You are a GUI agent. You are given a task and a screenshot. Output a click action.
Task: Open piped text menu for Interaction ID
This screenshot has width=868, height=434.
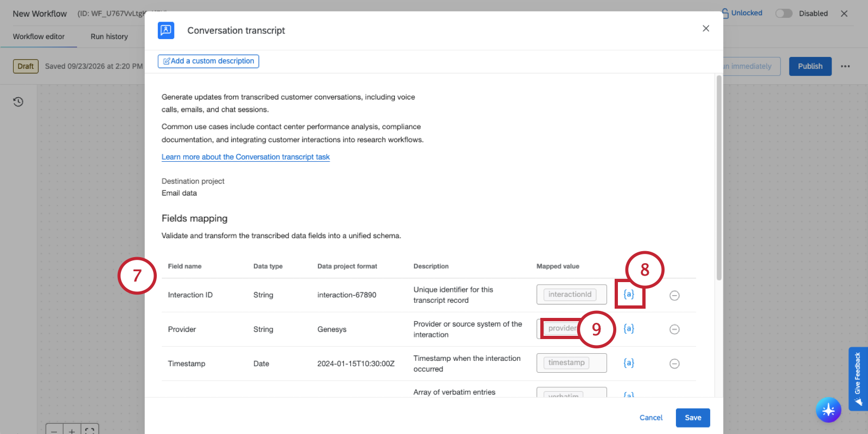629,294
